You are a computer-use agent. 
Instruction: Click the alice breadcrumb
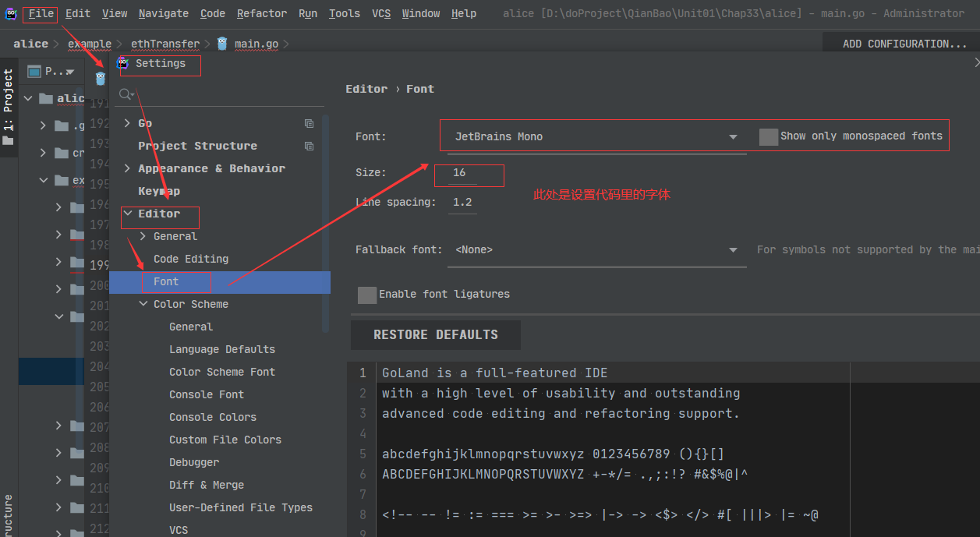click(30, 44)
